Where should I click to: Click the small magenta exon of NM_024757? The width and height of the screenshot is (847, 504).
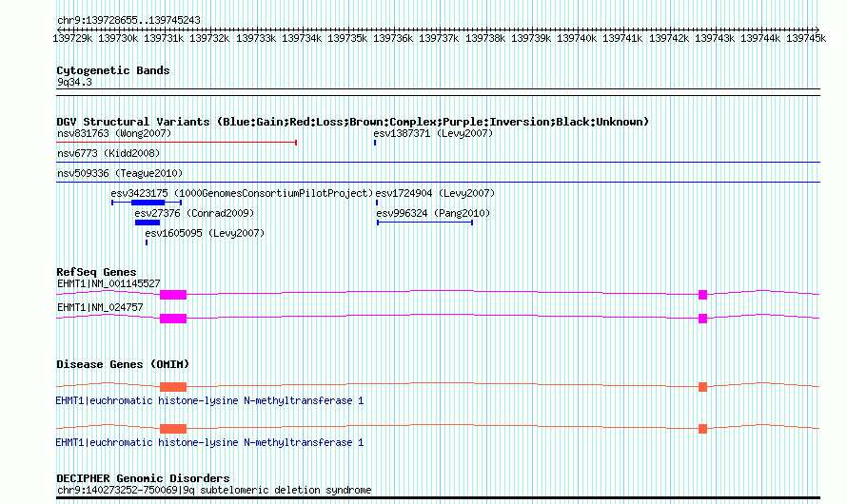702,319
